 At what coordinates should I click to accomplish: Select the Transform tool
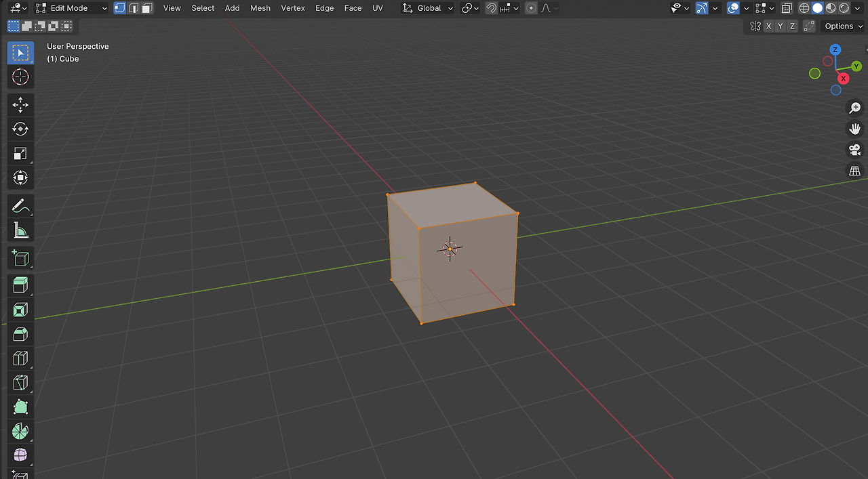tap(20, 178)
